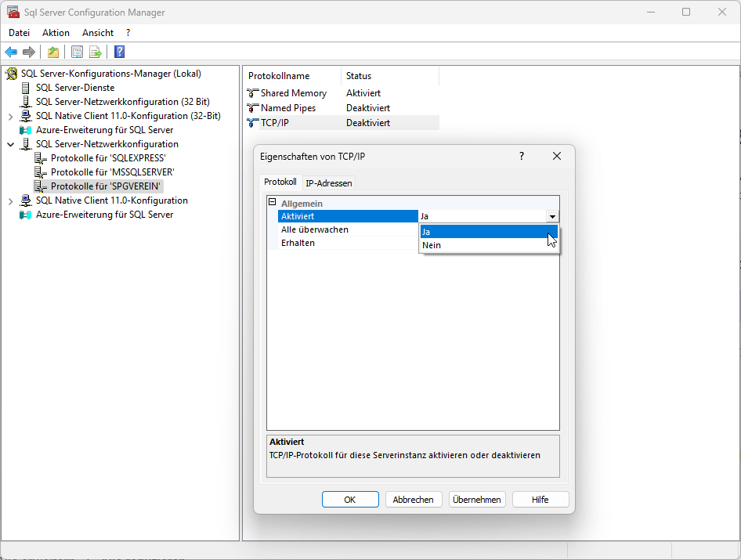Choose 'Nein' in the Aktiviert dropdown list
Screen dimensions: 741x560
[432, 245]
